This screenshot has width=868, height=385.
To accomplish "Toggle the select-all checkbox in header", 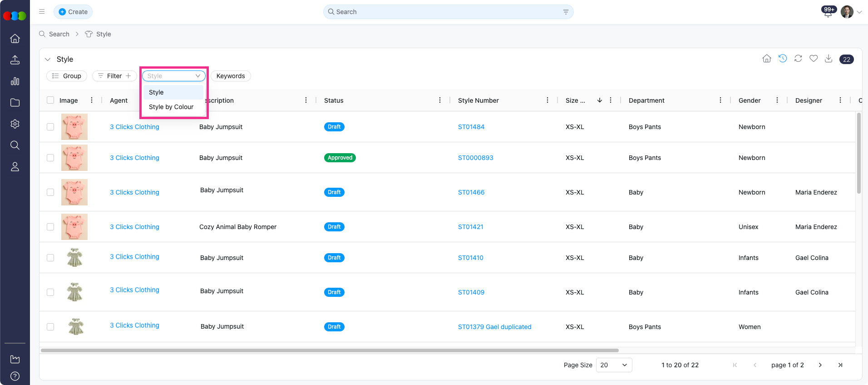I will tap(50, 100).
